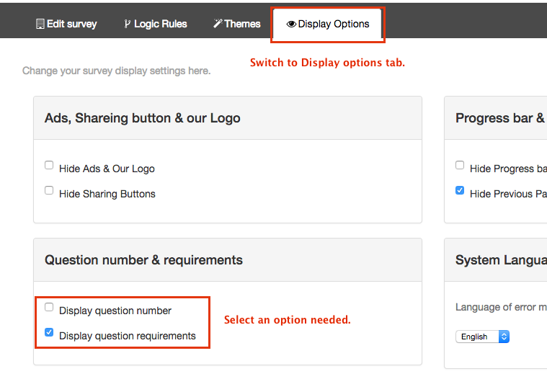Enable the Hide Ads & Our Logo checkbox
The height and width of the screenshot is (392, 547).
49,165
